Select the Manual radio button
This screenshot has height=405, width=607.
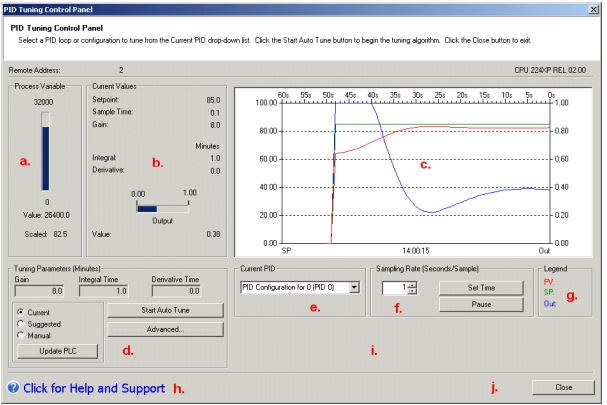click(21, 335)
